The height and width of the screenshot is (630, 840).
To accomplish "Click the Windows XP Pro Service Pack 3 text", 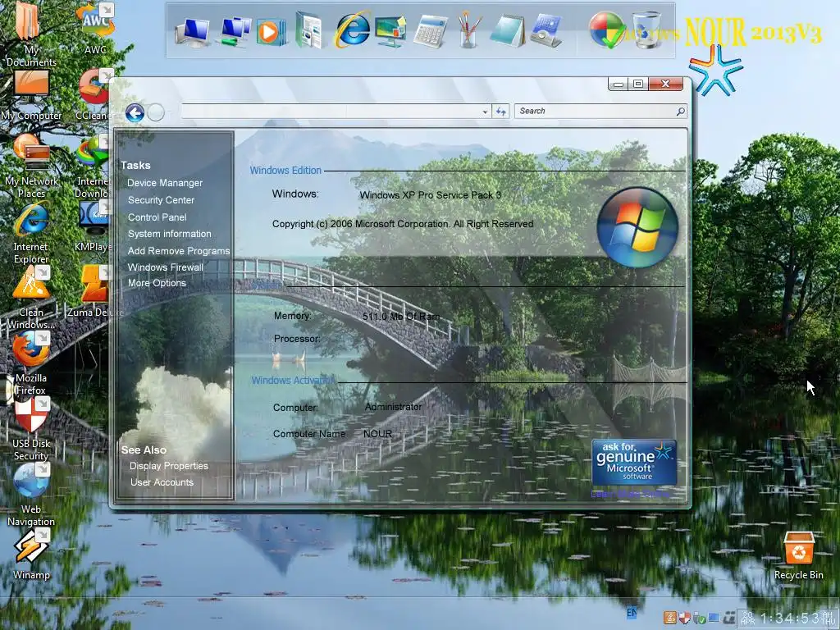I will point(430,195).
